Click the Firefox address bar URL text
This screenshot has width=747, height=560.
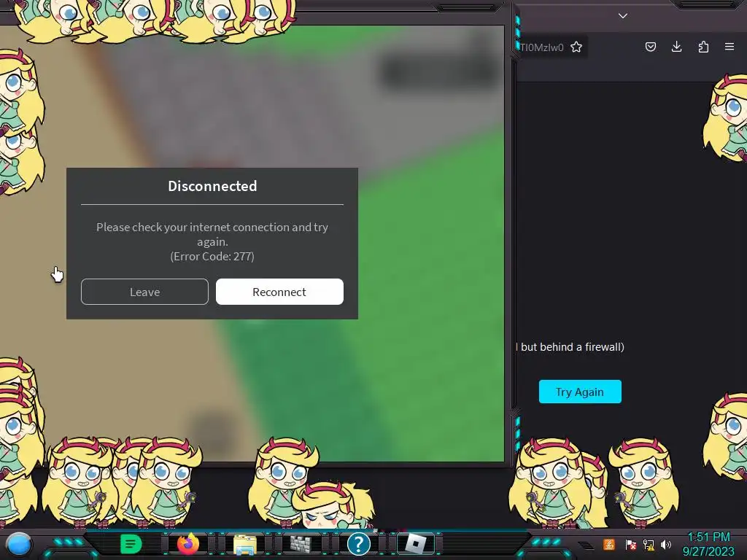[x=542, y=47]
